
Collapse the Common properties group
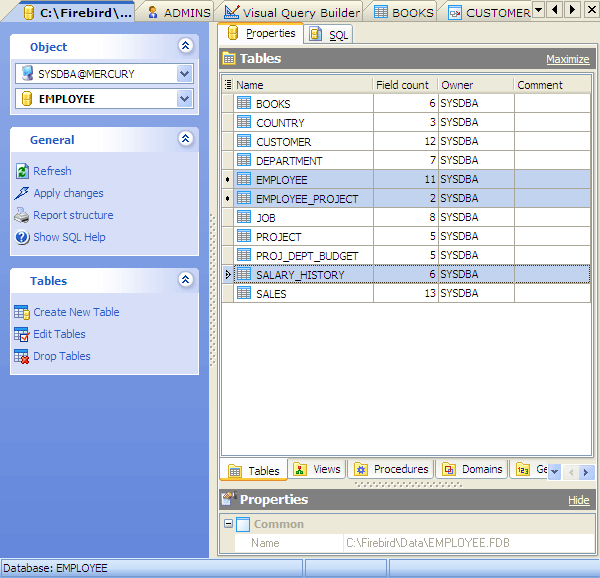coord(228,524)
